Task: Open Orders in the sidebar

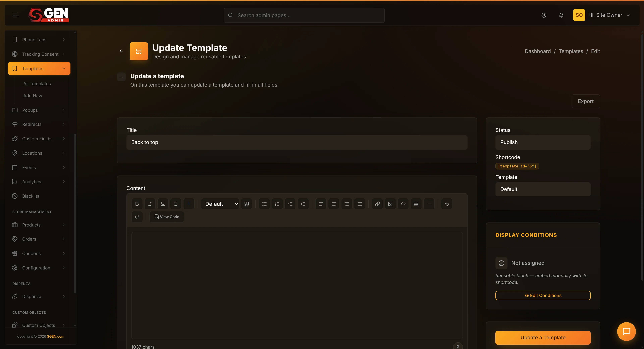Action: click(39, 239)
